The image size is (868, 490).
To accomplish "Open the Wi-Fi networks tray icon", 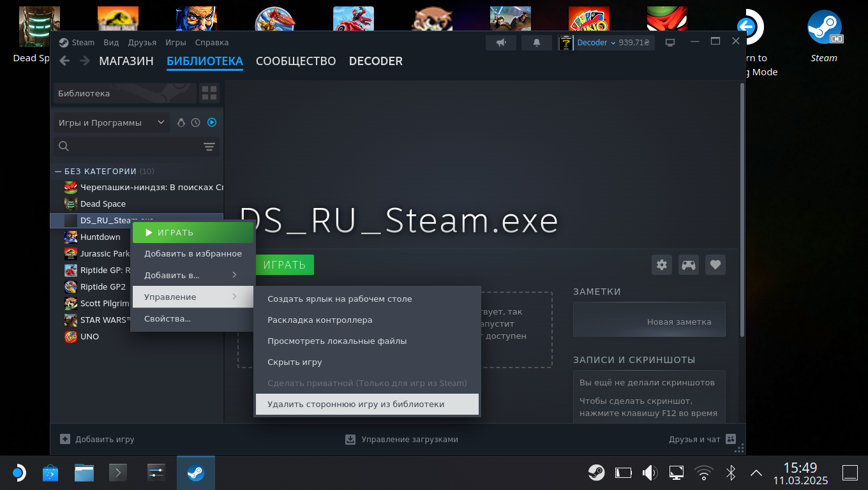I will click(704, 473).
